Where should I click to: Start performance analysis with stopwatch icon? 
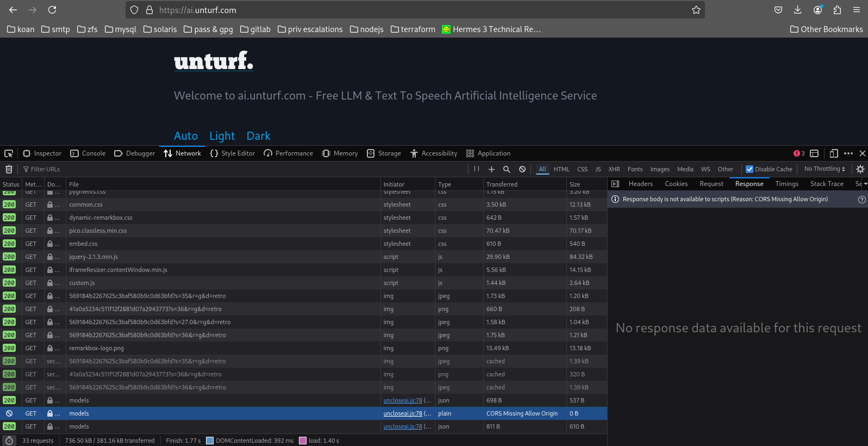(9, 441)
